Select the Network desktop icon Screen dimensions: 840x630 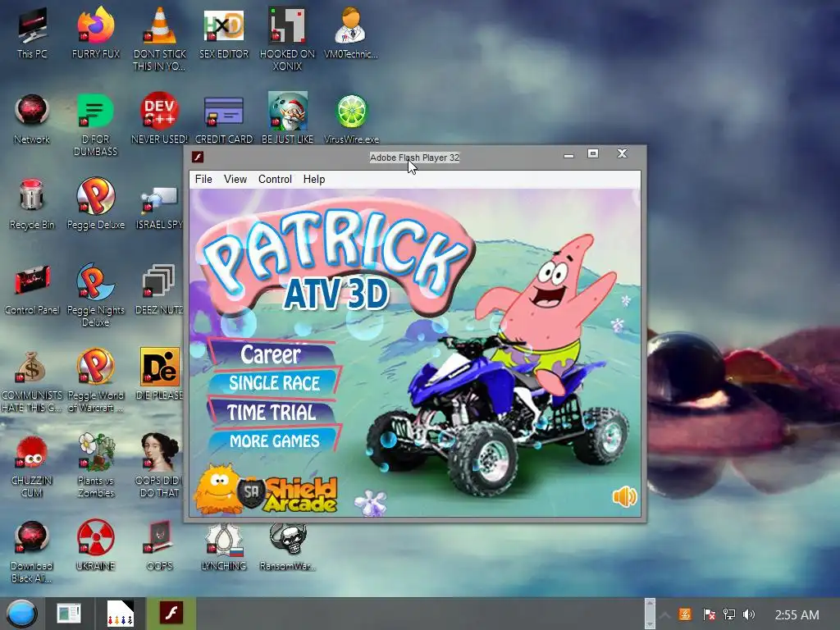click(x=32, y=119)
